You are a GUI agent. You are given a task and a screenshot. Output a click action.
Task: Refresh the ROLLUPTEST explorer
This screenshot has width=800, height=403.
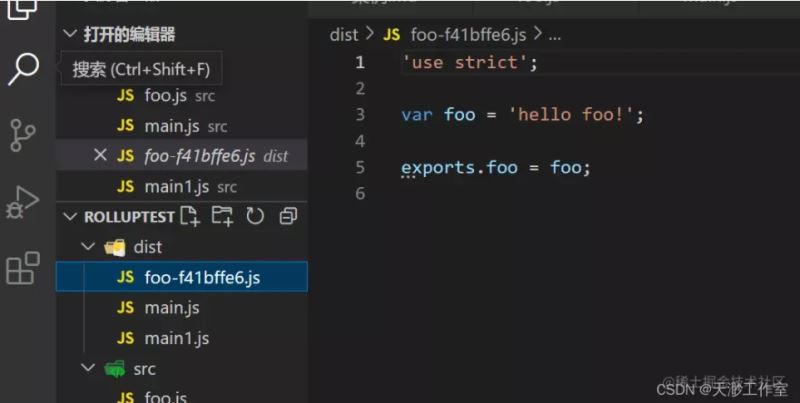pos(255,216)
